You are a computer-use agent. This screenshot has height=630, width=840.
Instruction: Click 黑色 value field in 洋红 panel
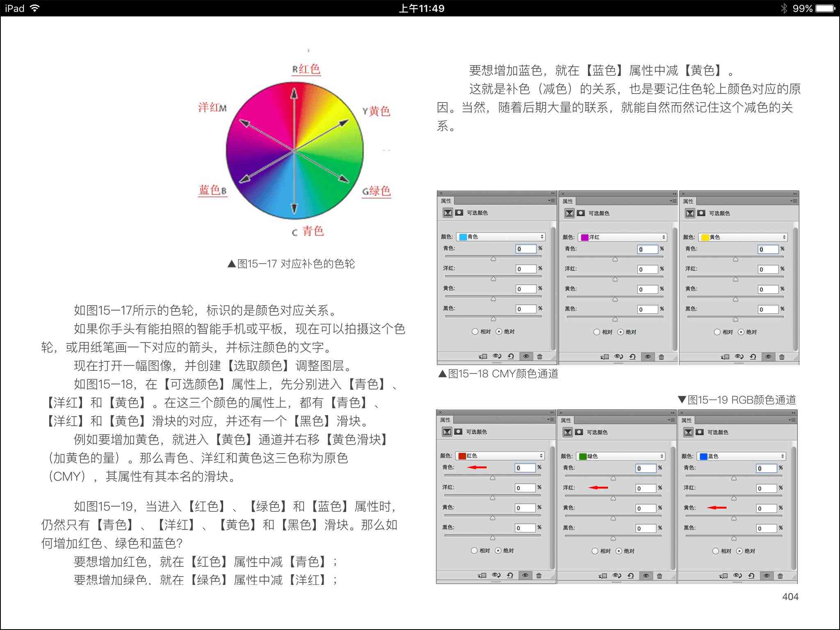[x=648, y=309]
